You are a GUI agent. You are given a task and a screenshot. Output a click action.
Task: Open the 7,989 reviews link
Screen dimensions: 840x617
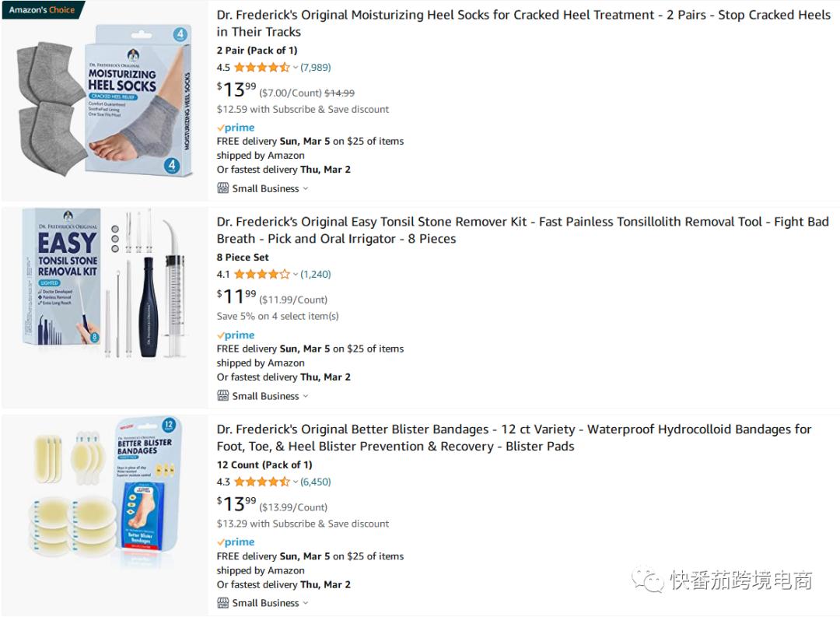coord(316,68)
